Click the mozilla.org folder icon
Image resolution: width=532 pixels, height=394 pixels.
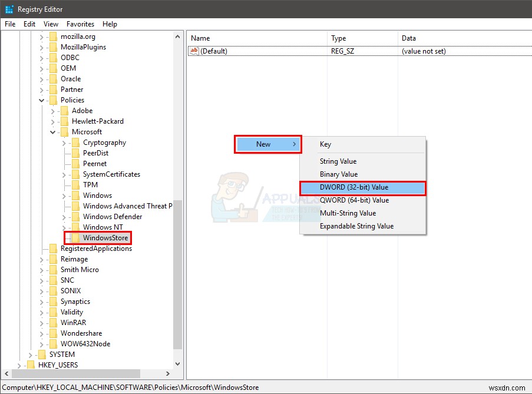[x=53, y=37]
